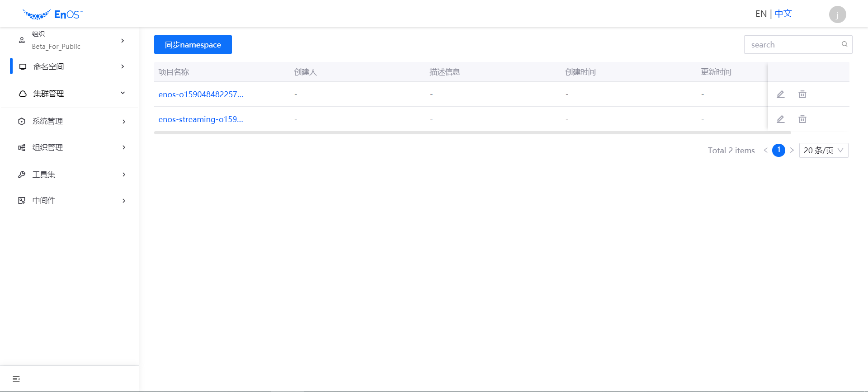Click the 更新时间 column header
This screenshot has height=392, width=868.
tap(716, 72)
